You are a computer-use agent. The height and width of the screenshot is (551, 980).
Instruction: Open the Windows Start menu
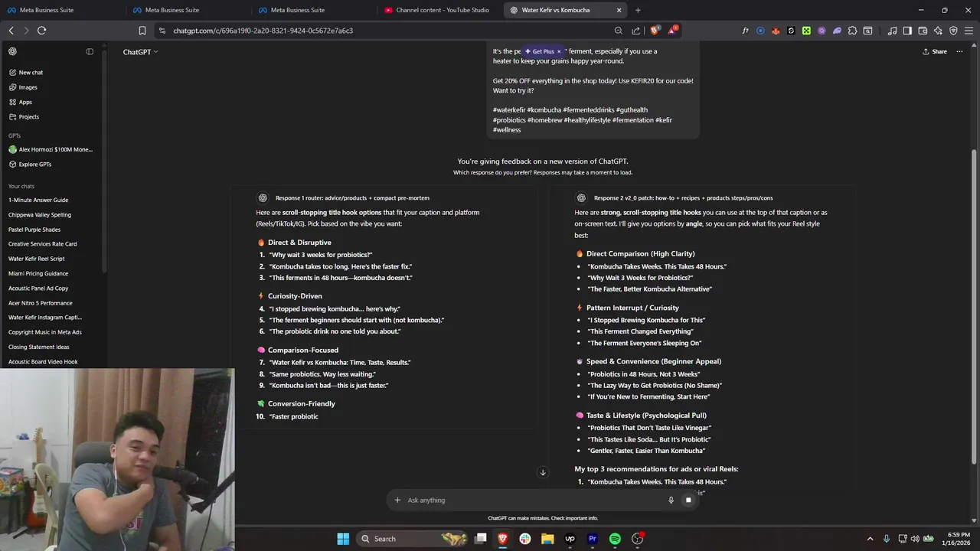343,539
